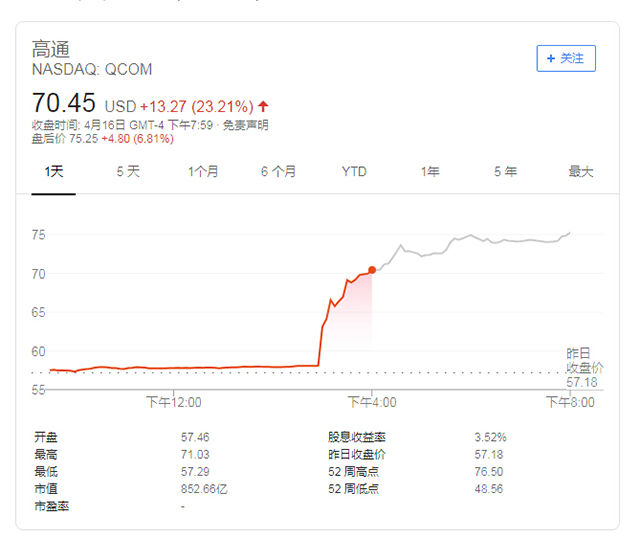Click the 下午4:00 axis label
The image size is (640, 538).
pyautogui.click(x=372, y=402)
